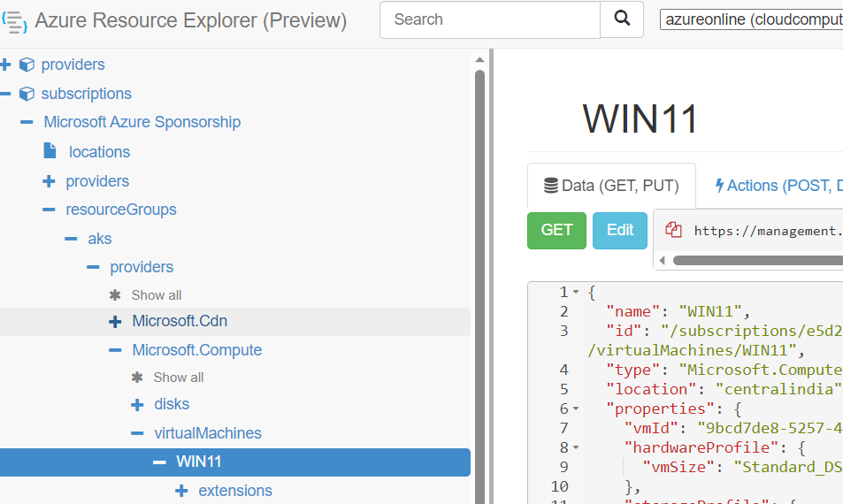Select the WIN11 tree item label
Viewport: 843px width, 504px height.
(x=199, y=462)
